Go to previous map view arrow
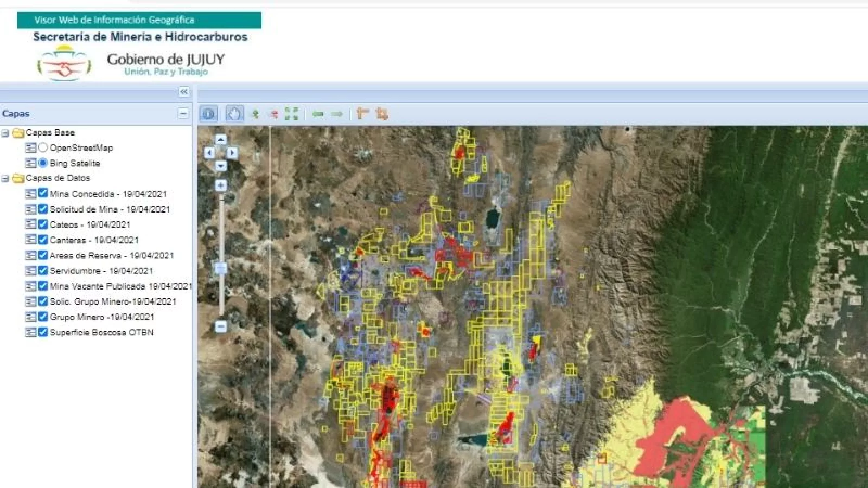The image size is (868, 488). pos(318,114)
